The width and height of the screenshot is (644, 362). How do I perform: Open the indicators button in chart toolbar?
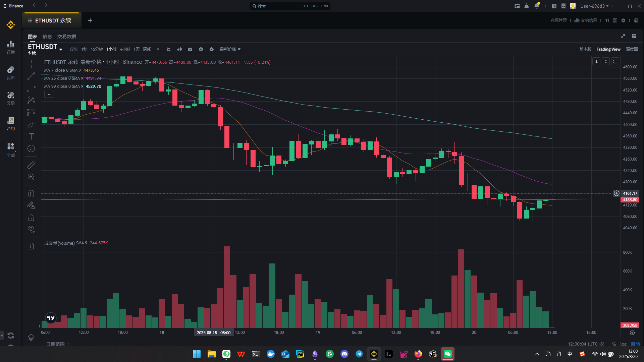click(169, 49)
